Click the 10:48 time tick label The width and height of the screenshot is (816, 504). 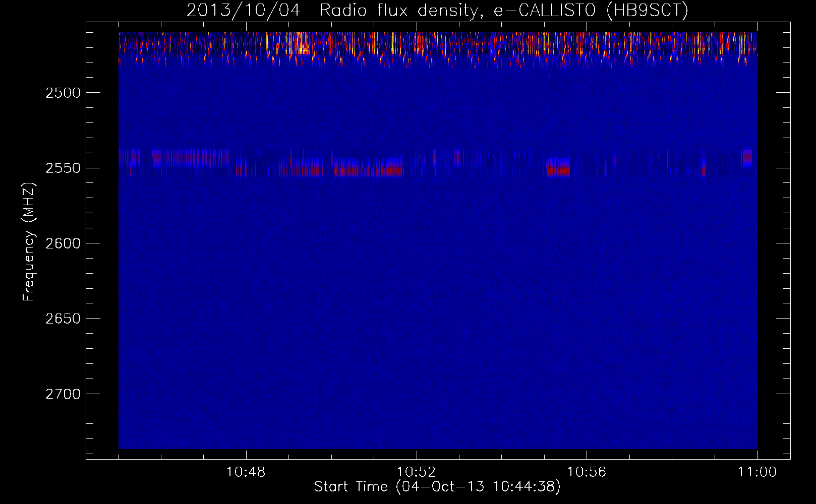(246, 472)
